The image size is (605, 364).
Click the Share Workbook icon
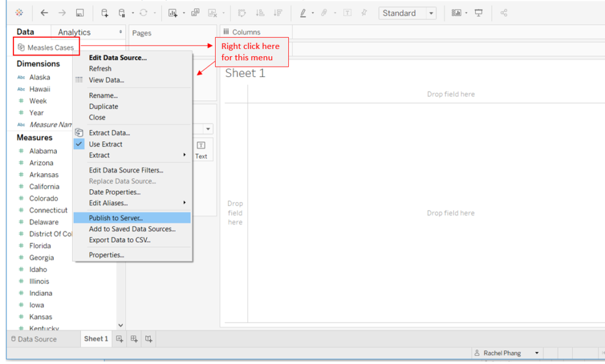coord(503,12)
